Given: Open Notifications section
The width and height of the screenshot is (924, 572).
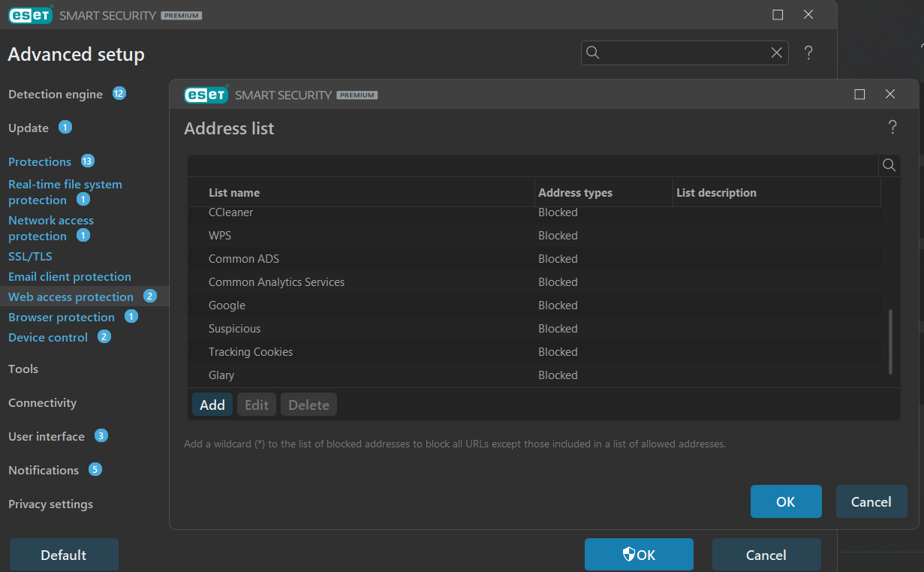Looking at the screenshot, I should (44, 471).
